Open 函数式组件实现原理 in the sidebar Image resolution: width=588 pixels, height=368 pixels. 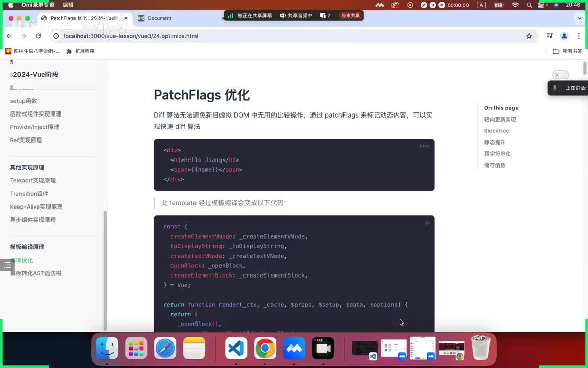[36, 114]
